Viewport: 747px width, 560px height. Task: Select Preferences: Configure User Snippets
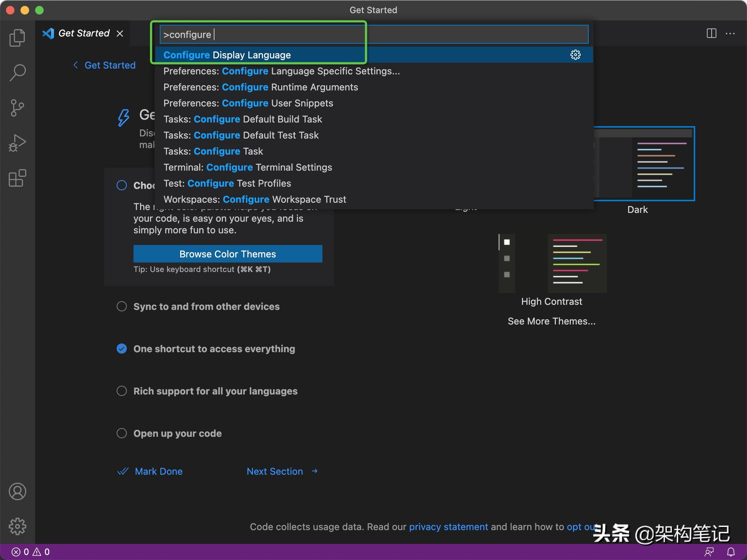click(374, 103)
